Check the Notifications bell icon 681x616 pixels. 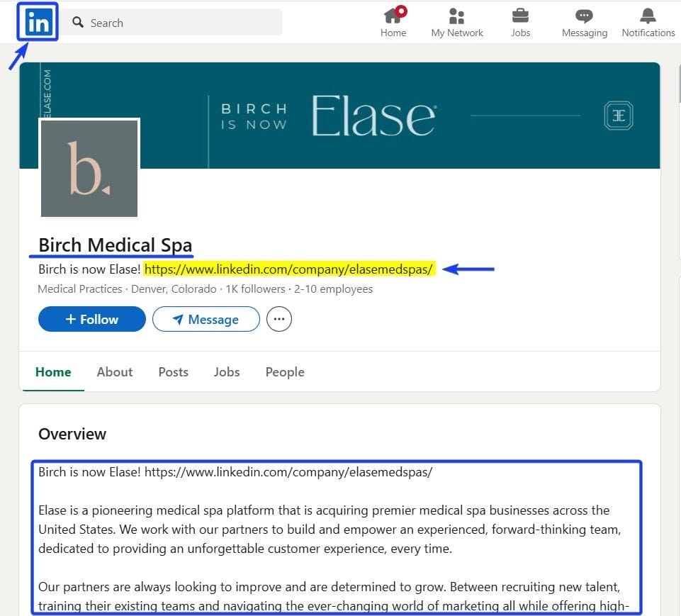click(x=647, y=16)
